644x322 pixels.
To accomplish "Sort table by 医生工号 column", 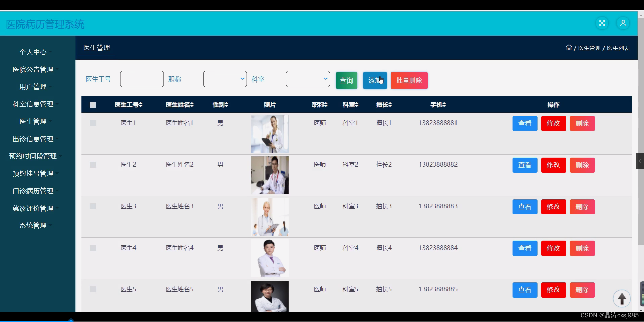I will click(128, 104).
